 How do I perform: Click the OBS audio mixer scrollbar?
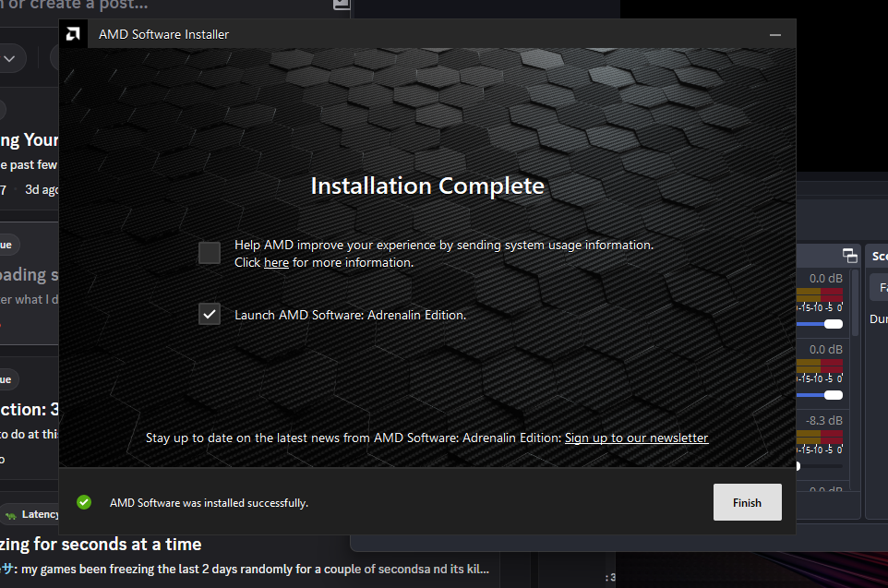855,303
